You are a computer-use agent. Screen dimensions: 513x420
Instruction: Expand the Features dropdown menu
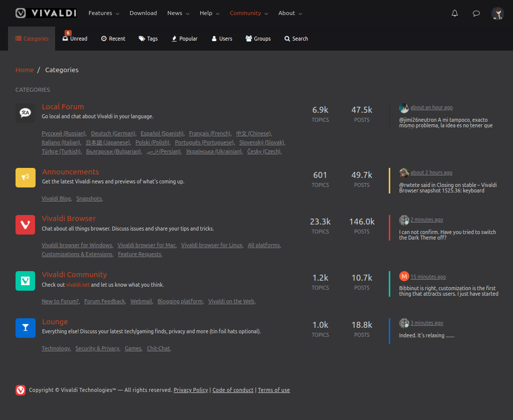(x=104, y=13)
